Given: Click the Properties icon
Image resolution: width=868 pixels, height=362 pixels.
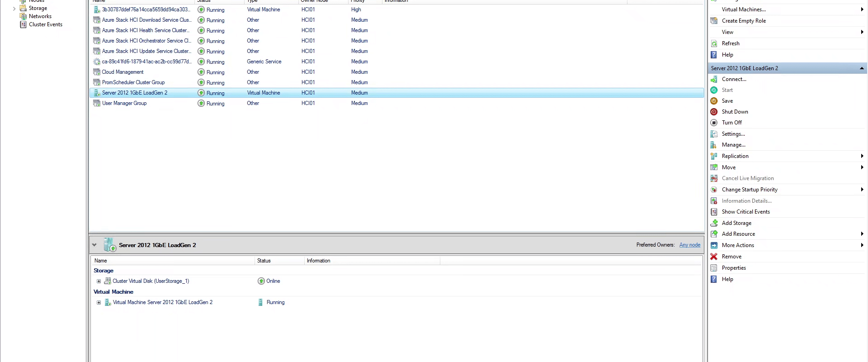Looking at the screenshot, I should [x=714, y=268].
